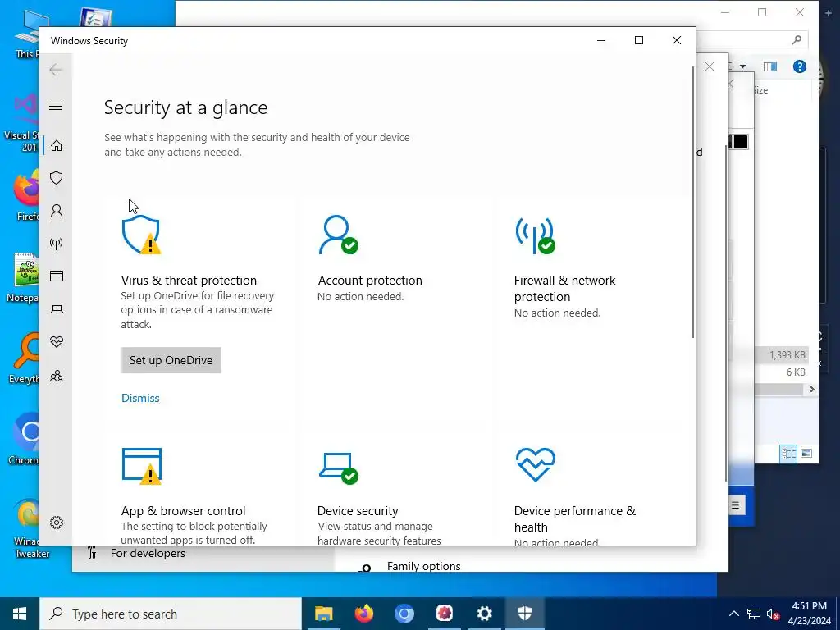840x630 pixels.
Task: Open Account protection person icon in sidebar
Action: 57,211
